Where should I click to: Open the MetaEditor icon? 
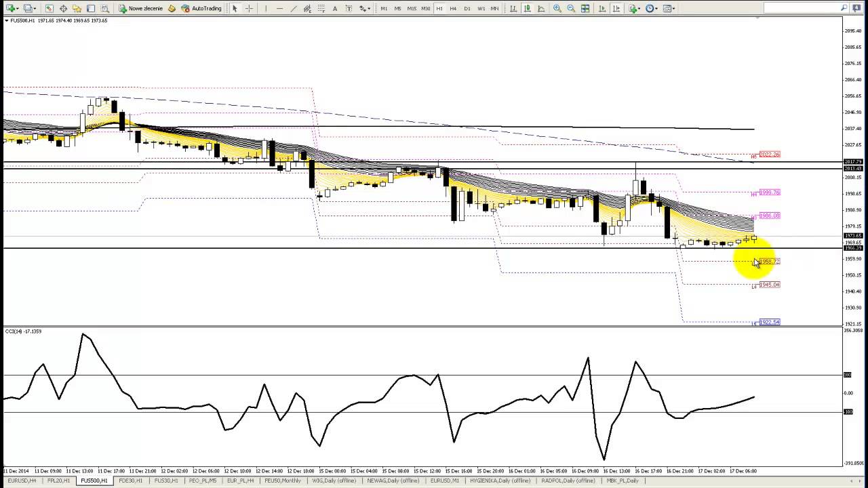point(172,8)
